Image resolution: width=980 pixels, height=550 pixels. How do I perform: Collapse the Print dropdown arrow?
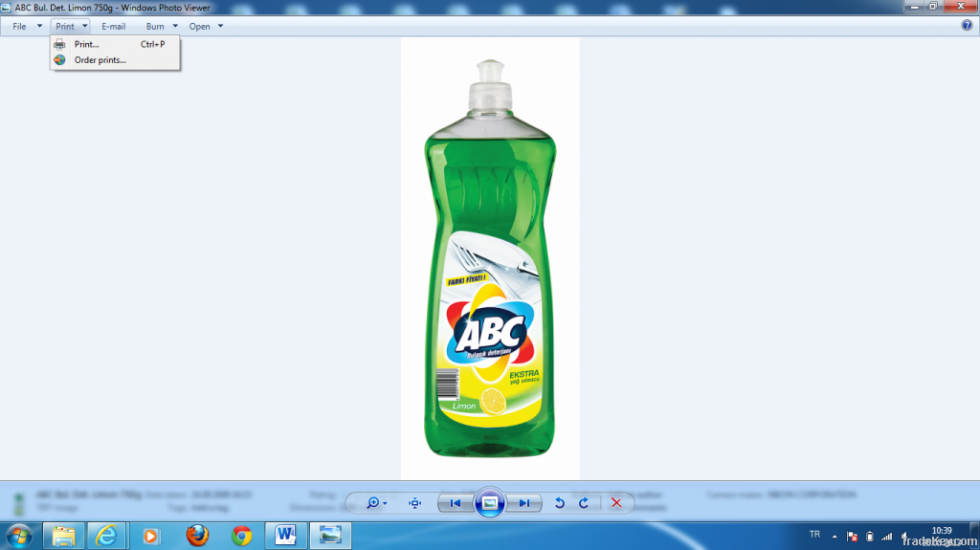[85, 26]
